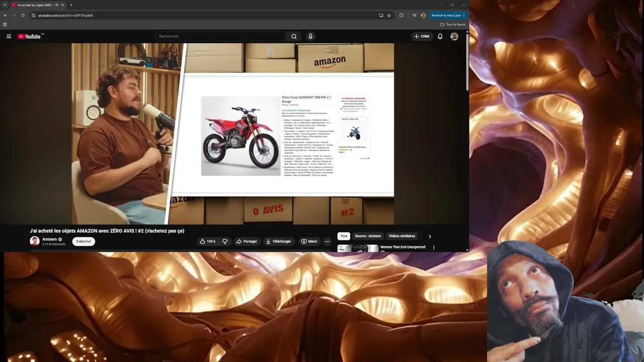
Task: Open the YouTube account avatar menu
Action: tap(454, 36)
